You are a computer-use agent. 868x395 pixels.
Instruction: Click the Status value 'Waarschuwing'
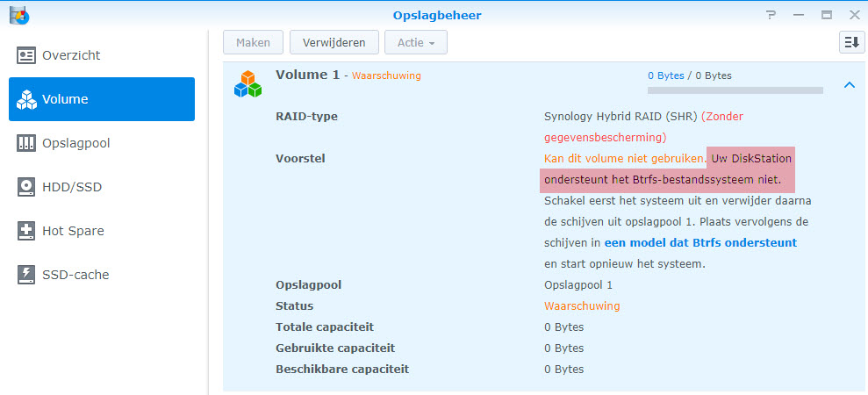582,305
